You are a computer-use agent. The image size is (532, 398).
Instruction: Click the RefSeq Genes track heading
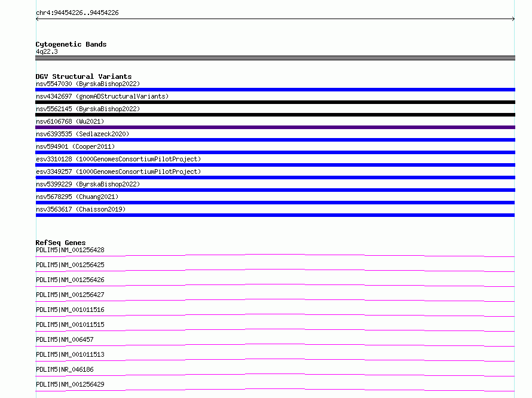coord(60,243)
